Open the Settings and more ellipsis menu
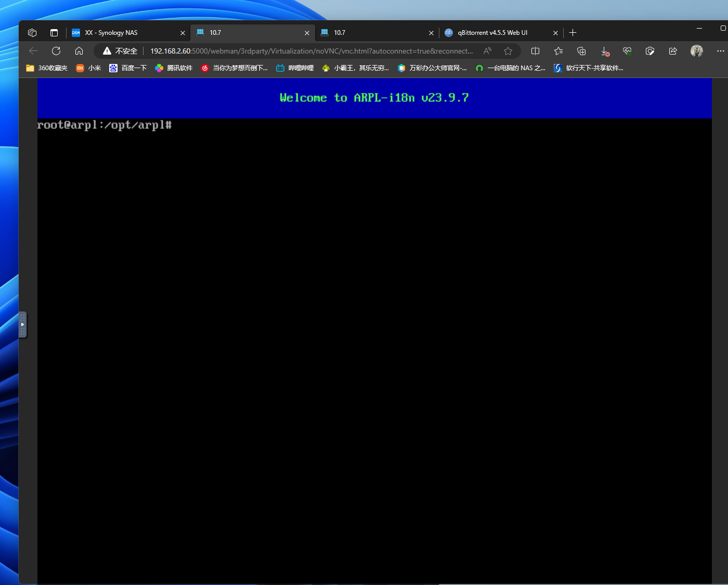This screenshot has height=585, width=728. point(720,51)
